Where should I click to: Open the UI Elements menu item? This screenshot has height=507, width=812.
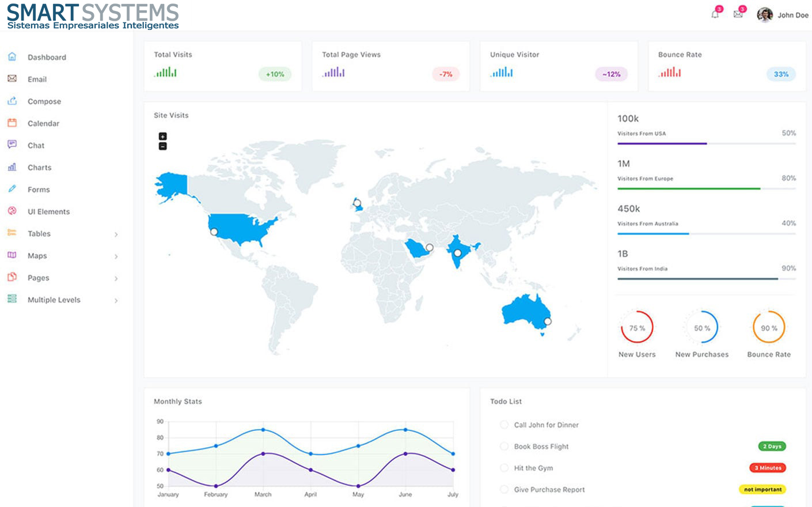[48, 211]
